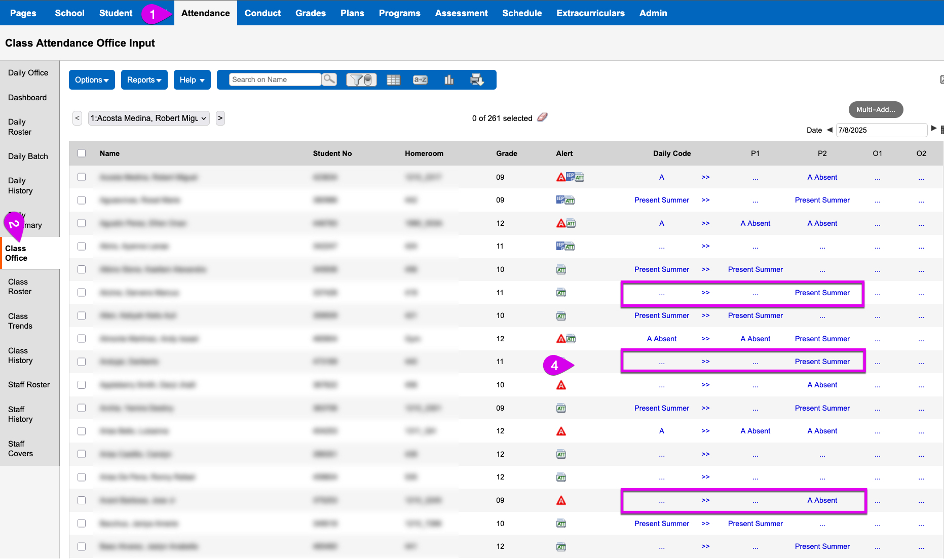
Task: Click the ATT icon in fourth student row
Action: pos(570,247)
